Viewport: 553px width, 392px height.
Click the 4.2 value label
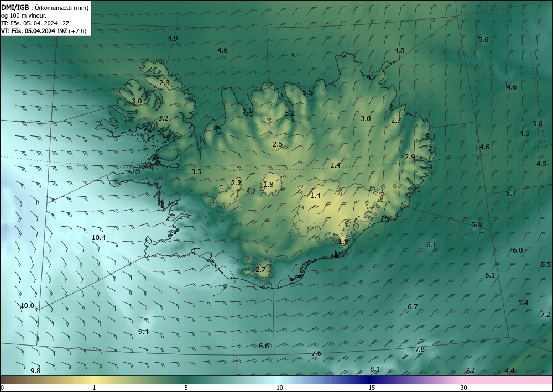[251, 192]
